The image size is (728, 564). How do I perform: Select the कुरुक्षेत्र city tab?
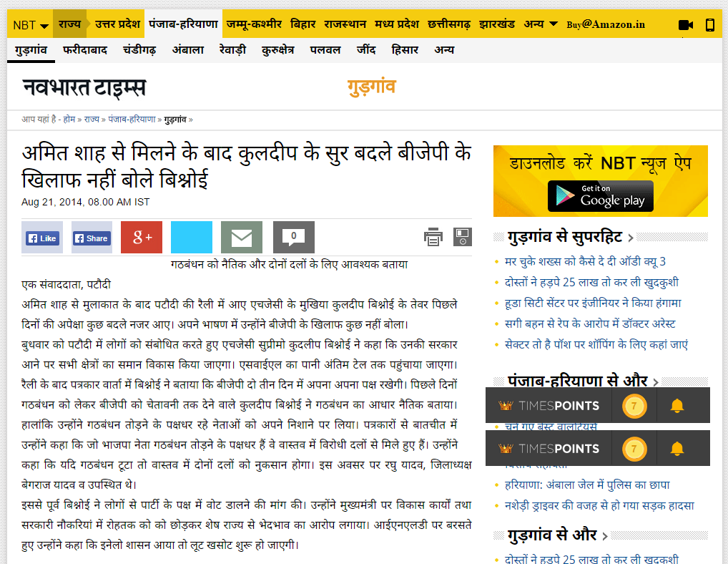tap(278, 50)
